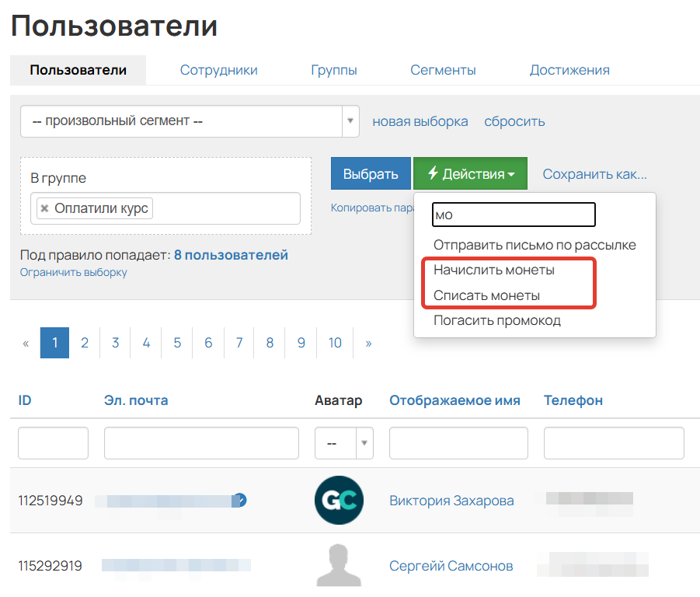Sort by Эл. почта column header
This screenshot has height=597, width=700.
pyautogui.click(x=136, y=400)
